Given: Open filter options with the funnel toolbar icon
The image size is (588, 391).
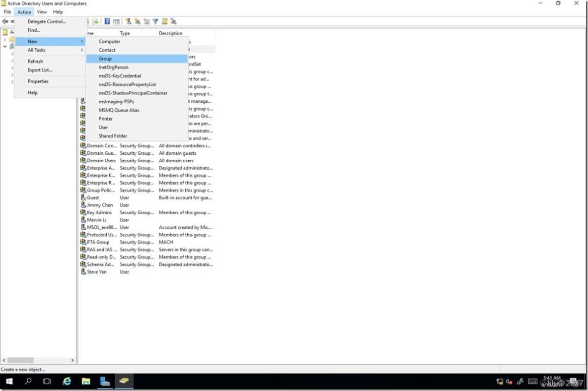Looking at the screenshot, I should (155, 21).
